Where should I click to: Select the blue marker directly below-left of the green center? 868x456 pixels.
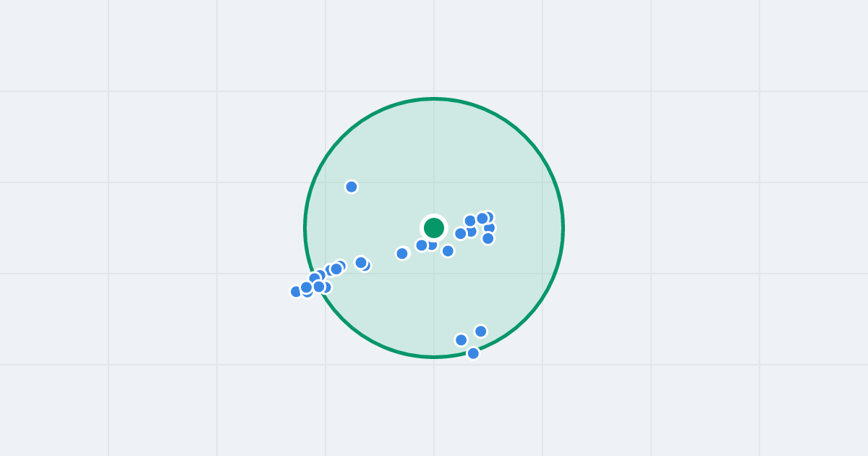click(x=422, y=245)
